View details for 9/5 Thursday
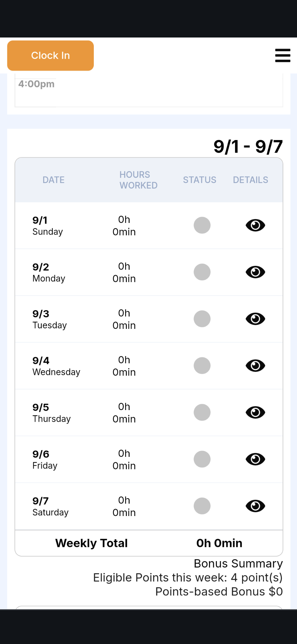The width and height of the screenshot is (297, 644). click(255, 412)
